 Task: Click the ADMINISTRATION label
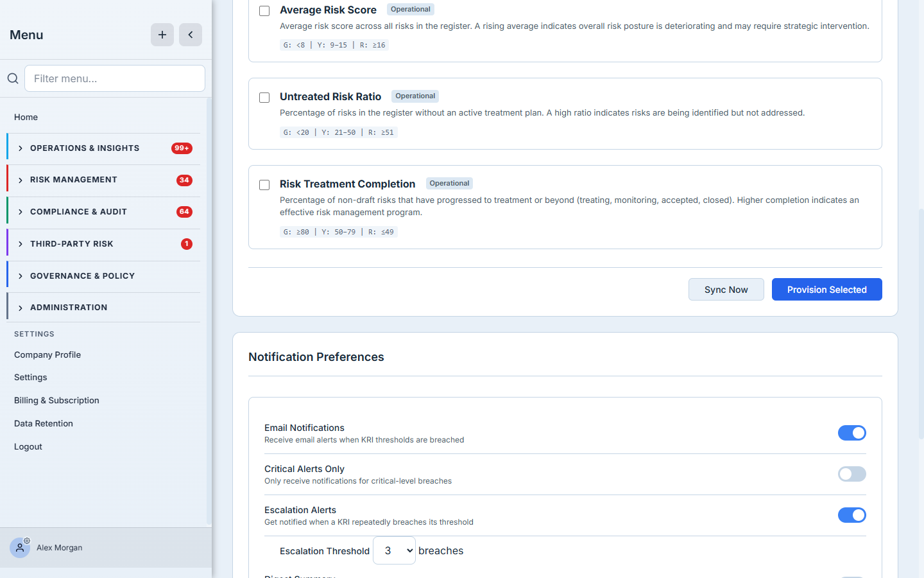click(69, 308)
